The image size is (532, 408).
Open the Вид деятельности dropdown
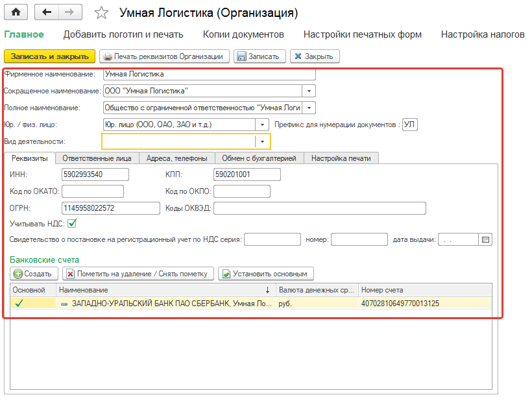pos(262,141)
